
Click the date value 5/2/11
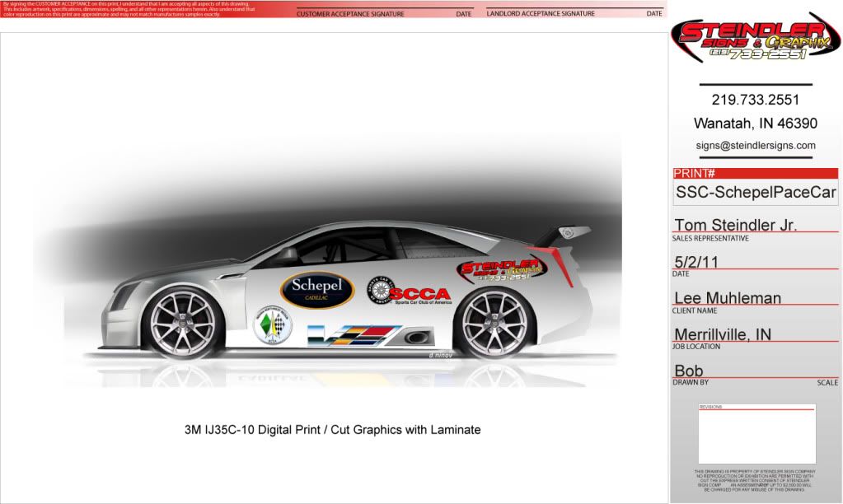pos(695,262)
